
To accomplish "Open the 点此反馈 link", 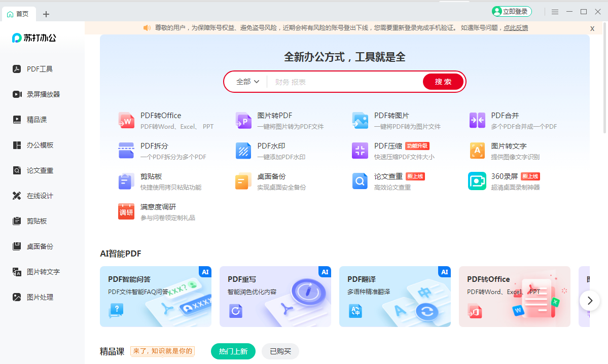I will (x=516, y=28).
